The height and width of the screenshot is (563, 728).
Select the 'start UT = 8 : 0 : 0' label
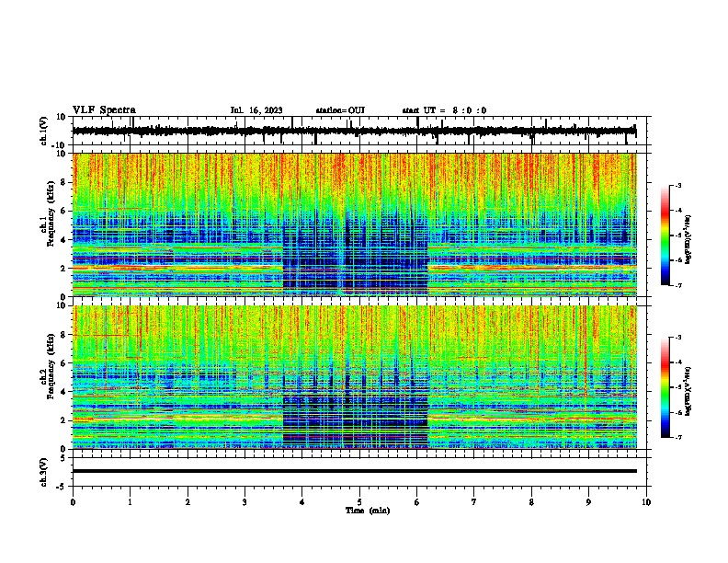444,110
